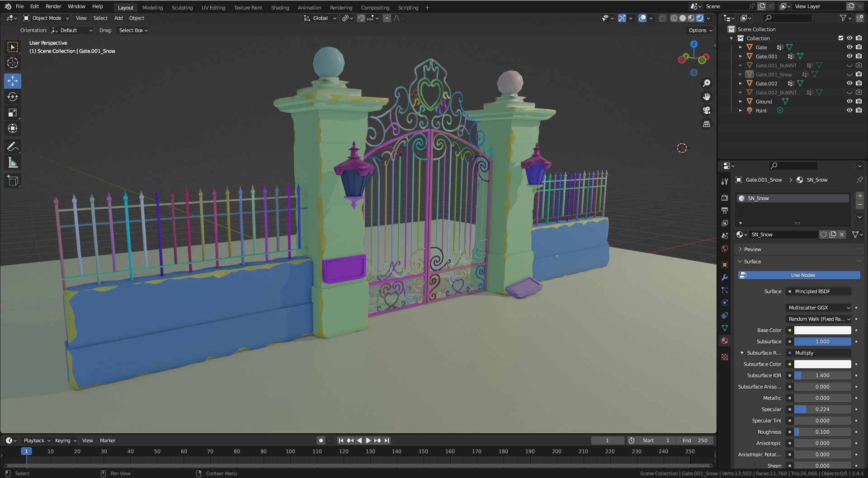The height and width of the screenshot is (478, 868).
Task: Activate the Scale tool
Action: click(x=13, y=113)
